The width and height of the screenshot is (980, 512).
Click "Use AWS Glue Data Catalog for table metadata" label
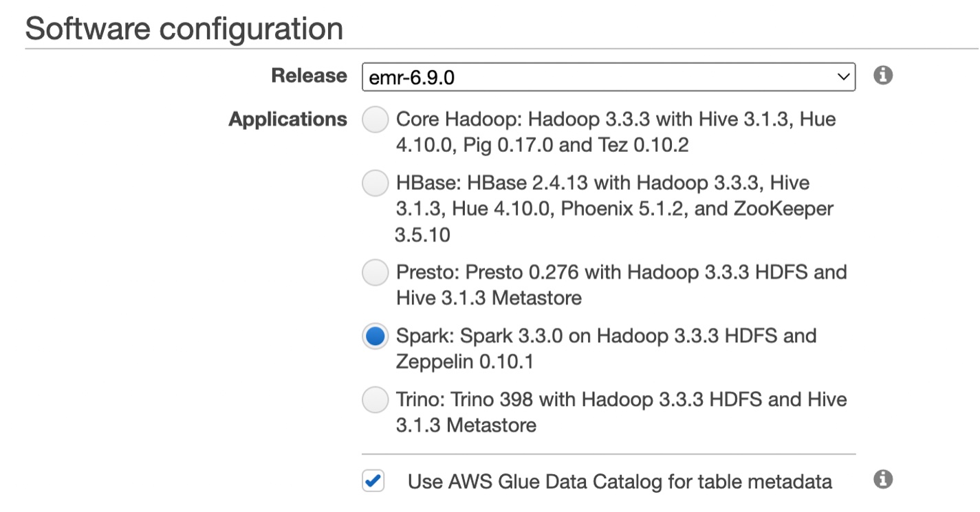click(x=620, y=482)
